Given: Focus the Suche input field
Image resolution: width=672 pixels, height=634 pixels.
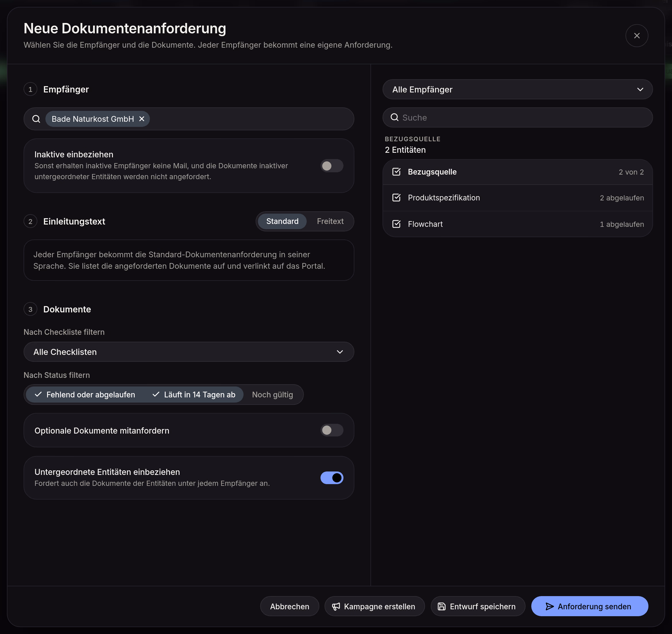Looking at the screenshot, I should 517,117.
